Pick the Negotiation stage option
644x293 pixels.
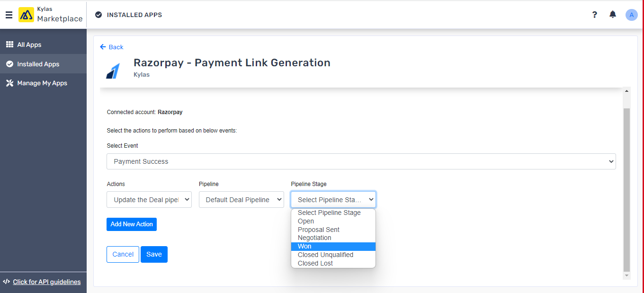pos(333,238)
